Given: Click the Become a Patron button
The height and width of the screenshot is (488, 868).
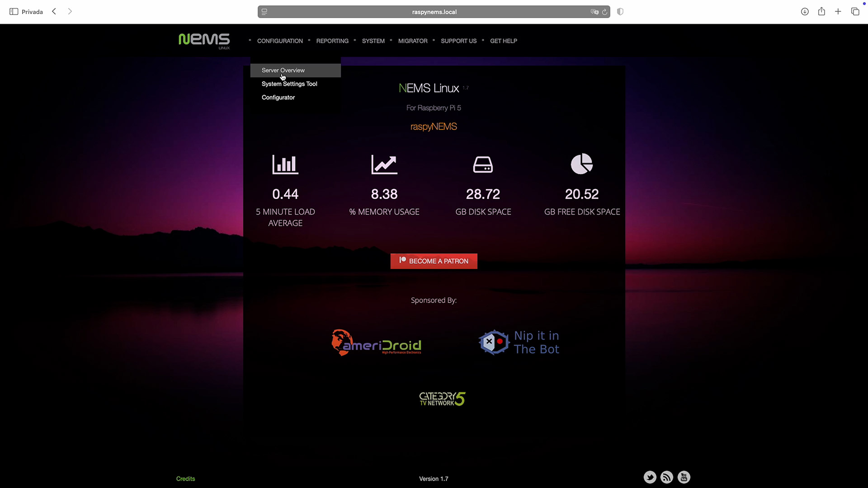Looking at the screenshot, I should coord(434,261).
